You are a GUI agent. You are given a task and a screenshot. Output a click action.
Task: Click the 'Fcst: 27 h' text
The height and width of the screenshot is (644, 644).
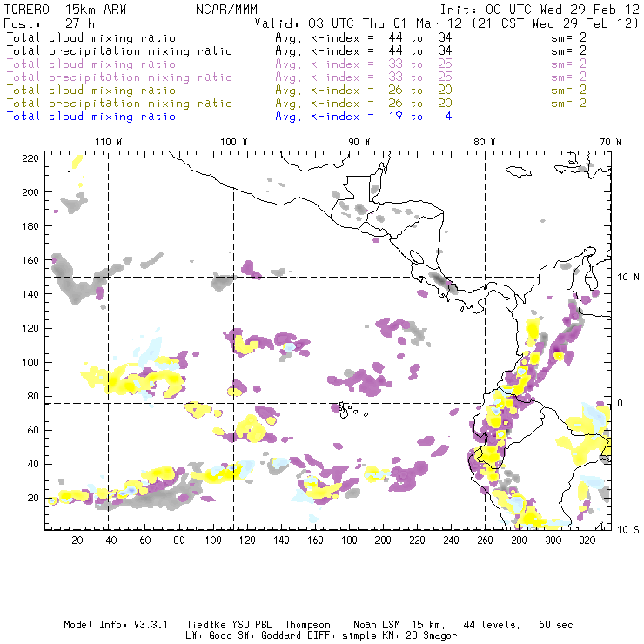(49, 23)
